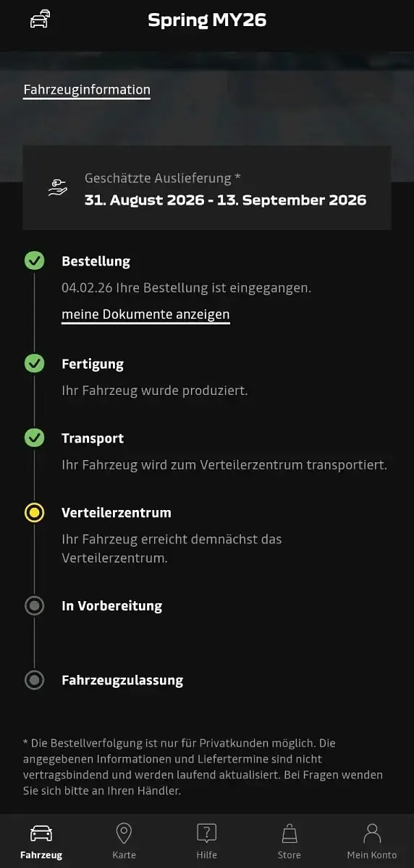Tap the Spring MY26 title
This screenshot has width=414, height=868.
(x=207, y=20)
